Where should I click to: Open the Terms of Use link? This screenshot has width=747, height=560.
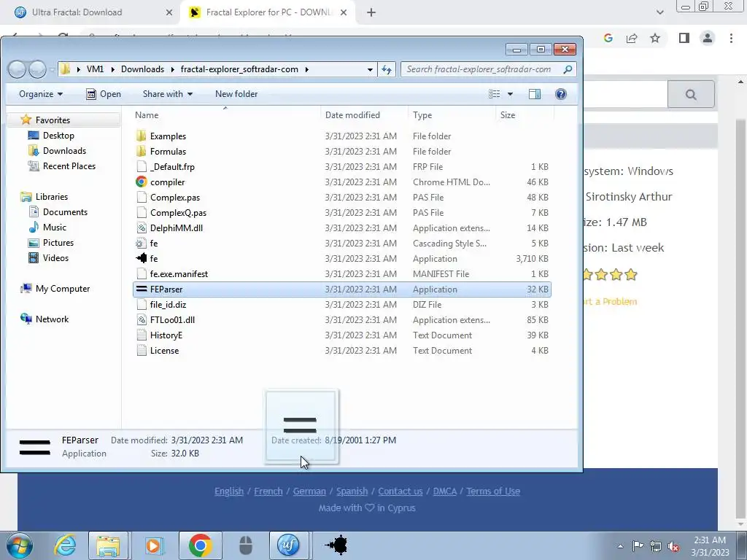(x=493, y=491)
